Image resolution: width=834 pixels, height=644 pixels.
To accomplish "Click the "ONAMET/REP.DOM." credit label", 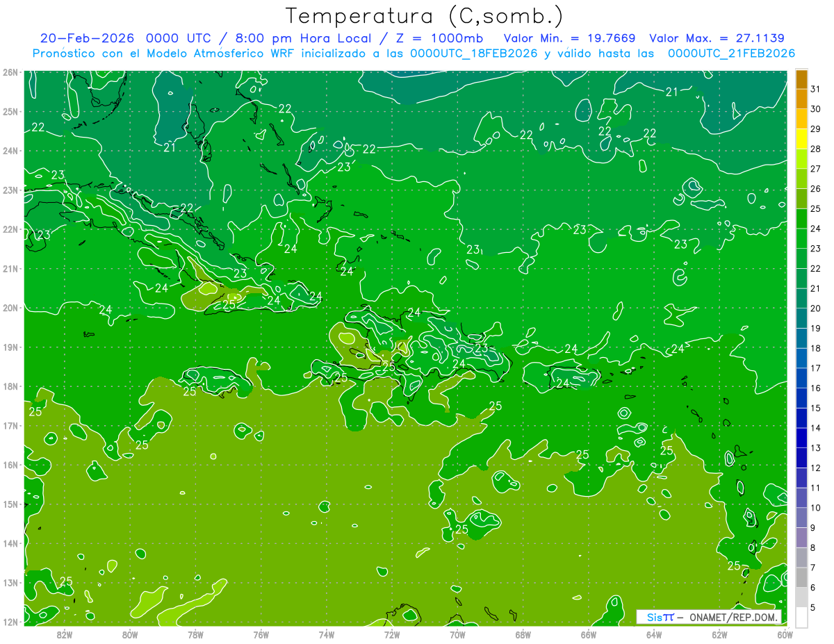I will tap(734, 617).
